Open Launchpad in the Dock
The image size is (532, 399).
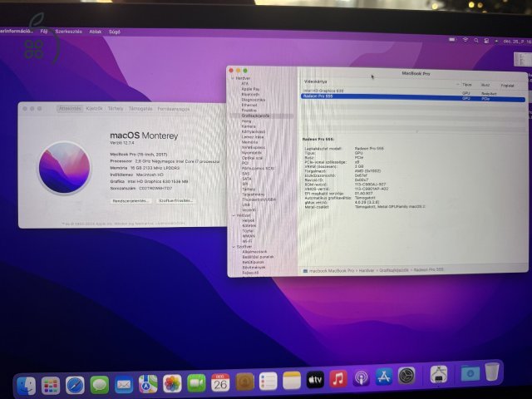coord(51,386)
